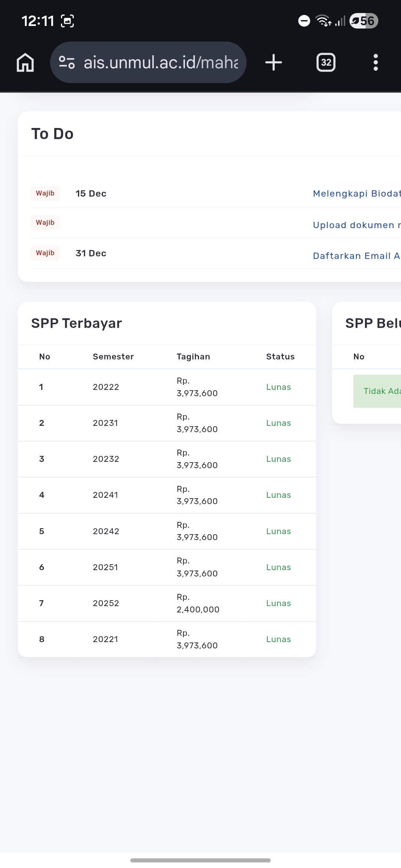
Task: Click the Status column header
Action: [280, 356]
